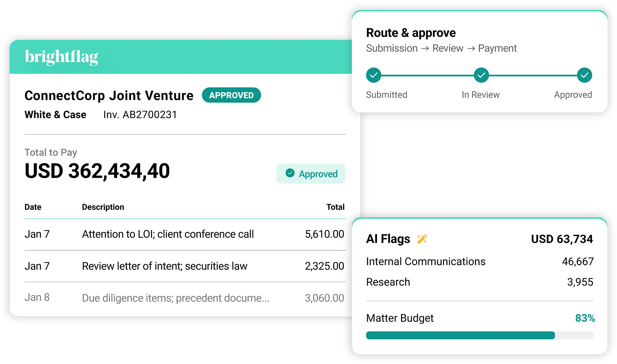Open the Research flag entry
This screenshot has height=364, width=617.
click(x=480, y=282)
